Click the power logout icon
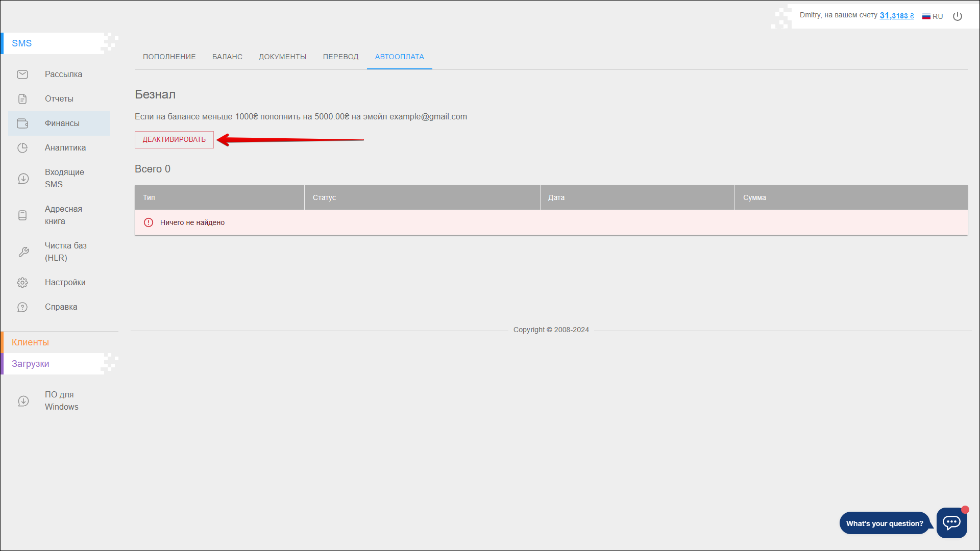Viewport: 980px width, 551px height. (x=958, y=16)
